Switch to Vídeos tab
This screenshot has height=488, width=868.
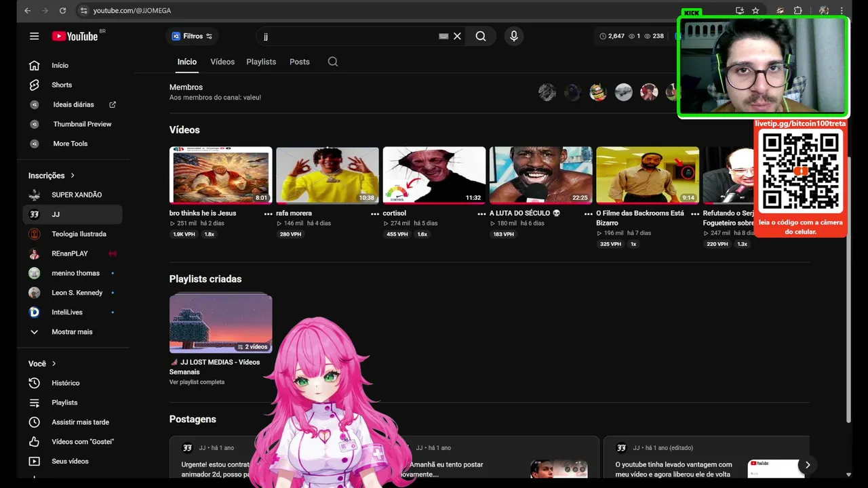[x=222, y=62]
